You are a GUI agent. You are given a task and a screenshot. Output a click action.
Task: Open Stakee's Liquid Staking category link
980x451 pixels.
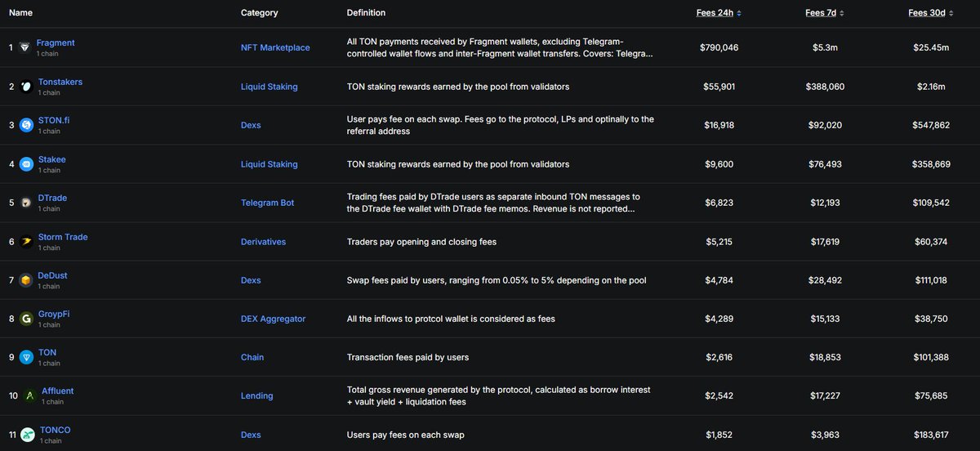tap(269, 164)
